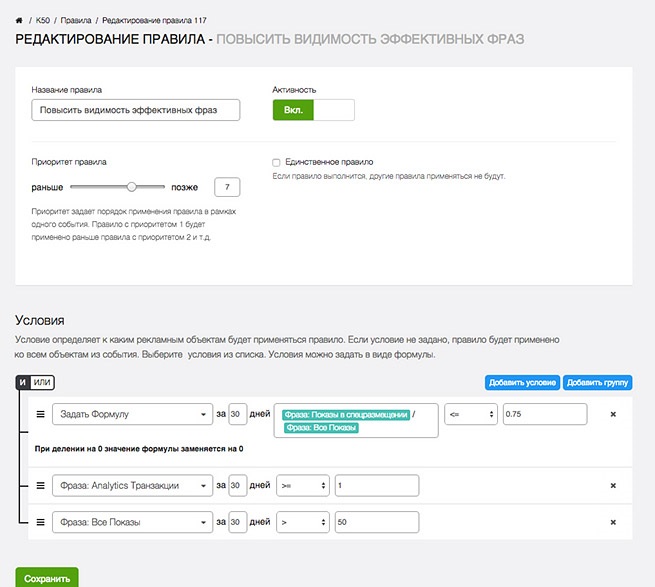The width and height of the screenshot is (655, 587).
Task: Click drag handle of the formula condition row
Action: pos(41,414)
